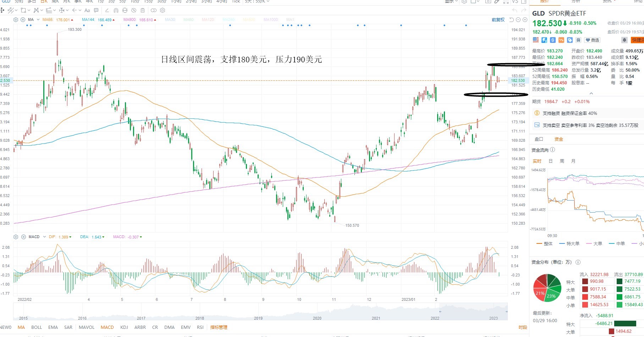The height and width of the screenshot is (337, 644).
Task: Click the US flag market icon
Action: [536, 40]
